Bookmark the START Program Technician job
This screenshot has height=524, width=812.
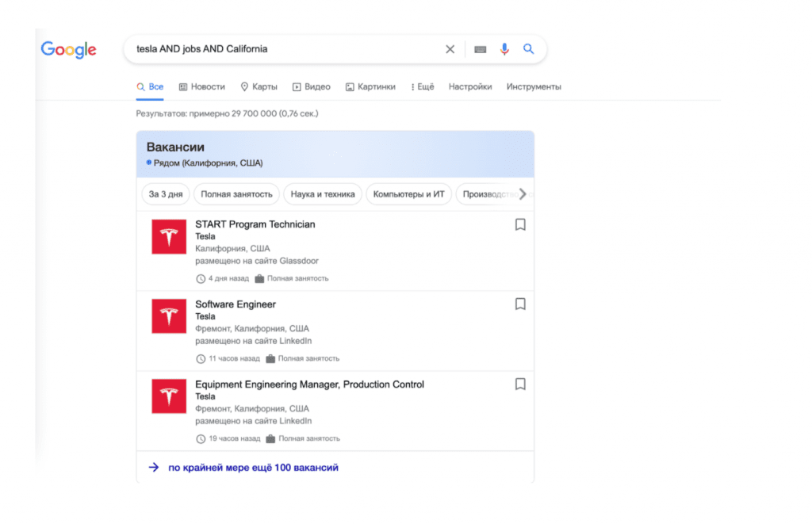[520, 225]
